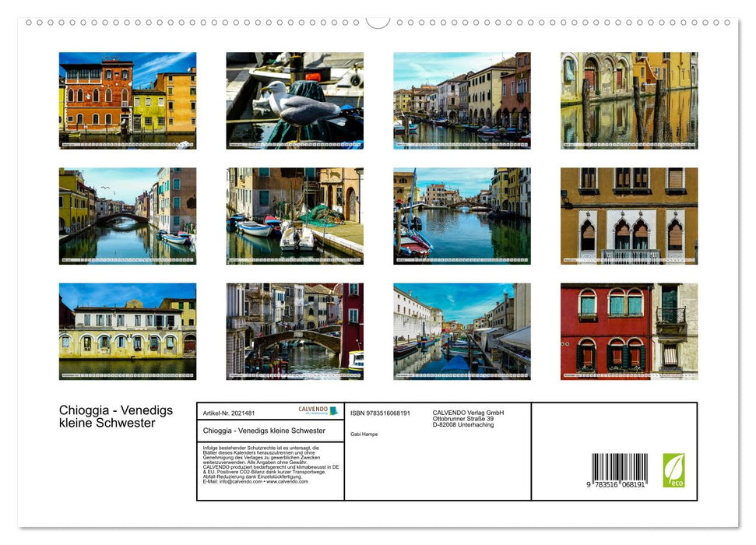756x545 pixels.
Task: Open the www.calvendo.com link
Action: pos(286,481)
